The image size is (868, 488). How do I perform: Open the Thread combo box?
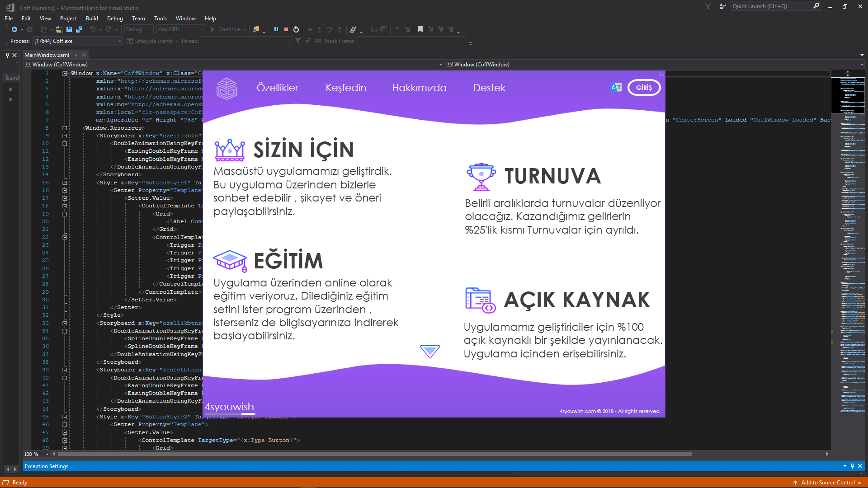[x=247, y=41]
